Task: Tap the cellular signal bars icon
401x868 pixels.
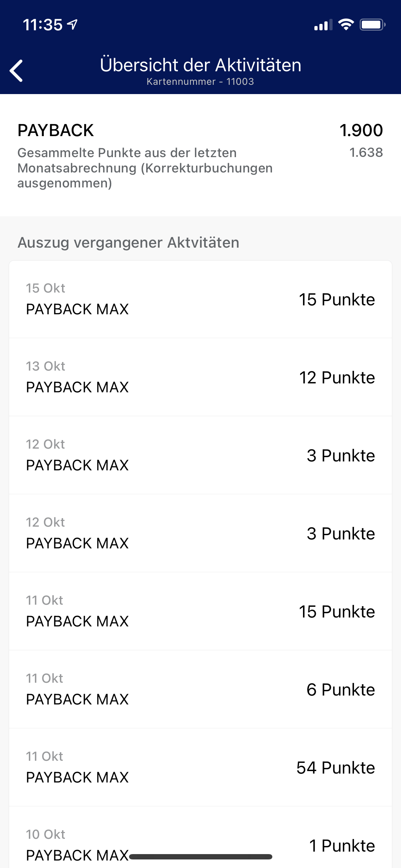Action: pyautogui.click(x=323, y=25)
